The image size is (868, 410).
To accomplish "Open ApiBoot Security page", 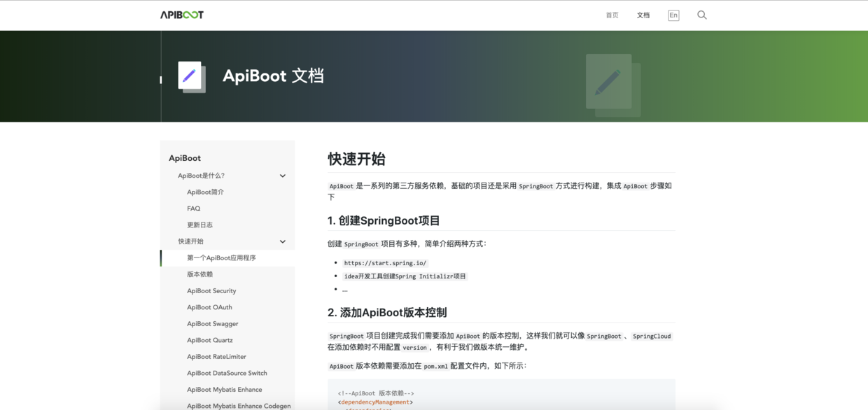I will 211,290.
